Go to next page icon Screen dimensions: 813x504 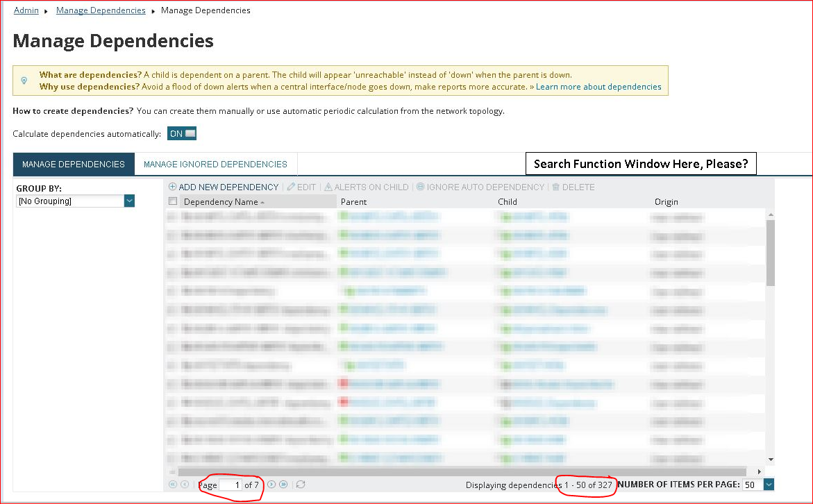coord(271,485)
